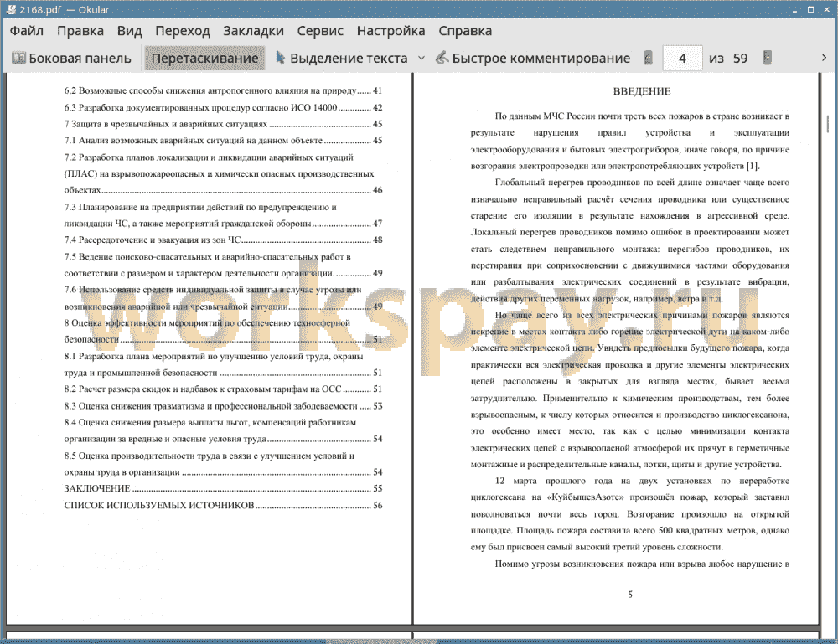Click the ВВЕДЕНИЕ heading
838x644 pixels.
(641, 91)
